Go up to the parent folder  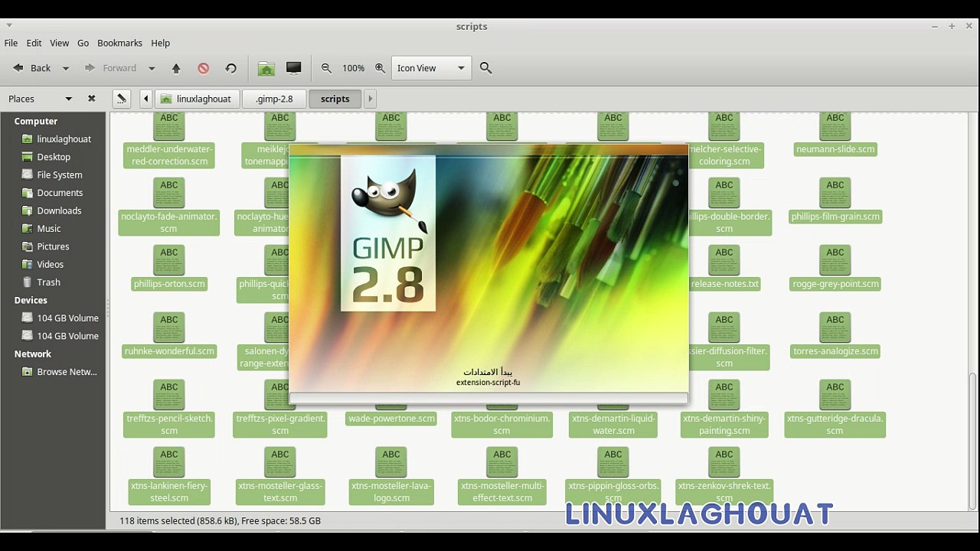coord(176,68)
